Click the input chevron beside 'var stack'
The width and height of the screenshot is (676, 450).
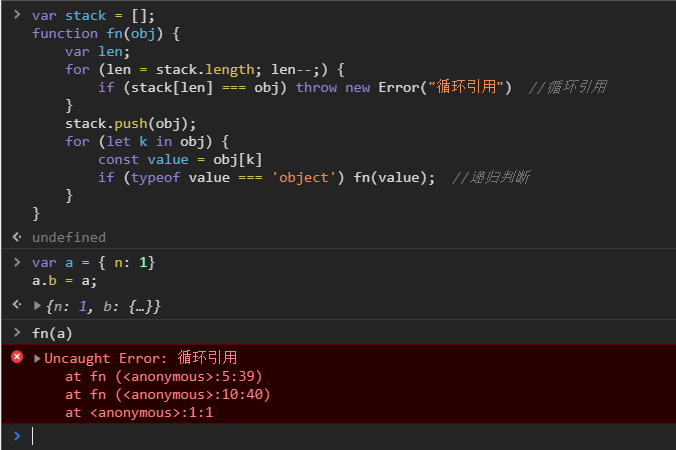[16, 16]
